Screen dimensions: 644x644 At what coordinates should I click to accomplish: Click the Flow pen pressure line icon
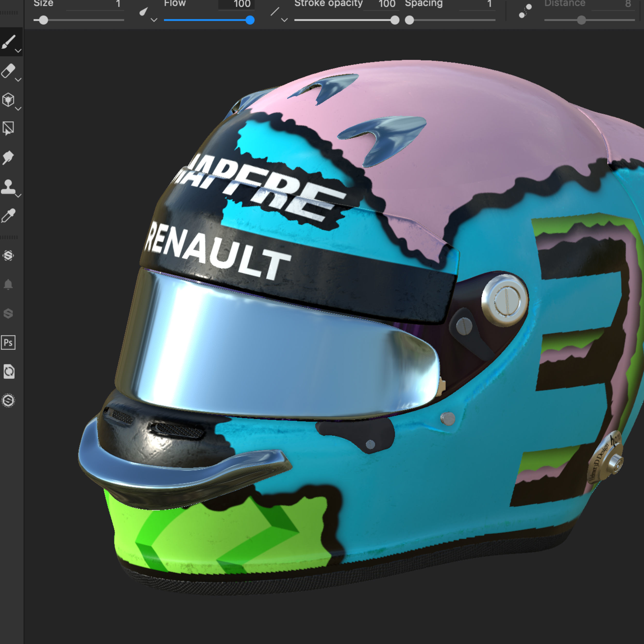275,12
